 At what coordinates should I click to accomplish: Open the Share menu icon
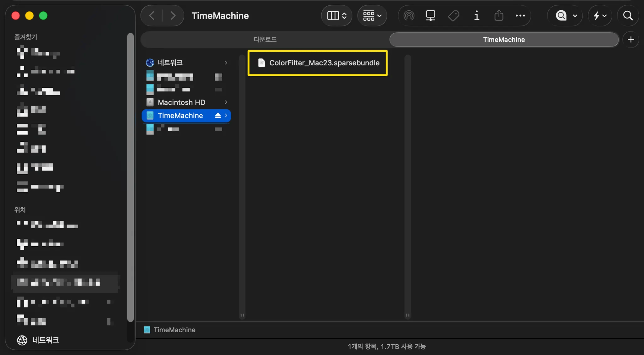pyautogui.click(x=499, y=15)
